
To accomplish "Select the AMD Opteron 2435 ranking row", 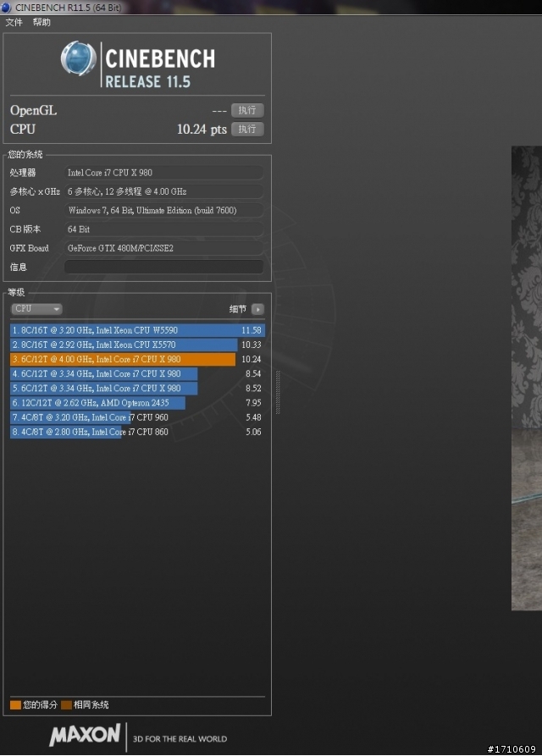I will pos(137,403).
